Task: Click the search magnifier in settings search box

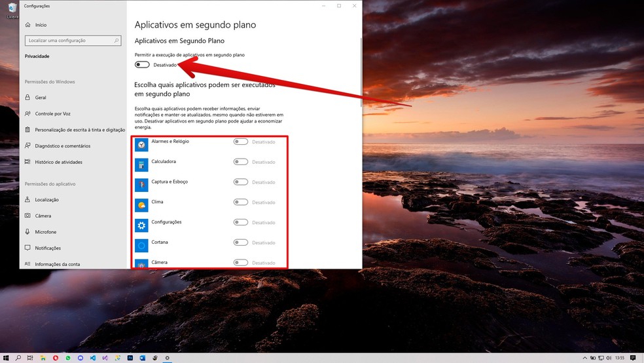Action: [x=116, y=40]
